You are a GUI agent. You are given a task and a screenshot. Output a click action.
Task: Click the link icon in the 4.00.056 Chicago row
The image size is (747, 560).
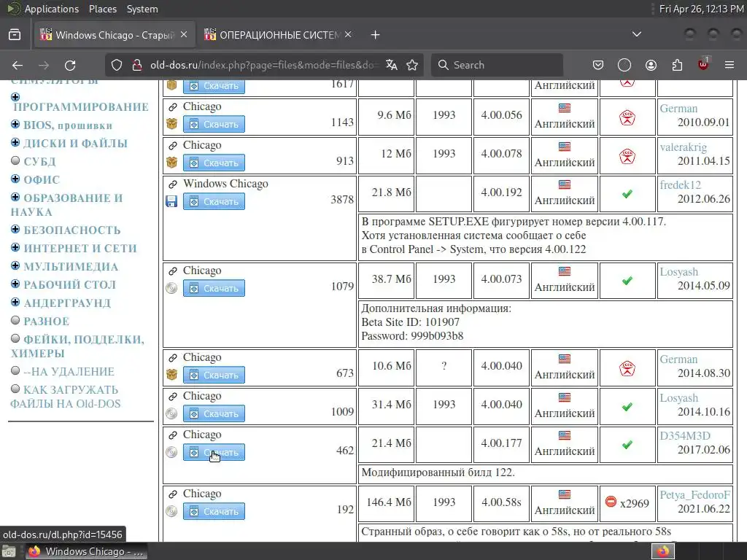click(172, 107)
